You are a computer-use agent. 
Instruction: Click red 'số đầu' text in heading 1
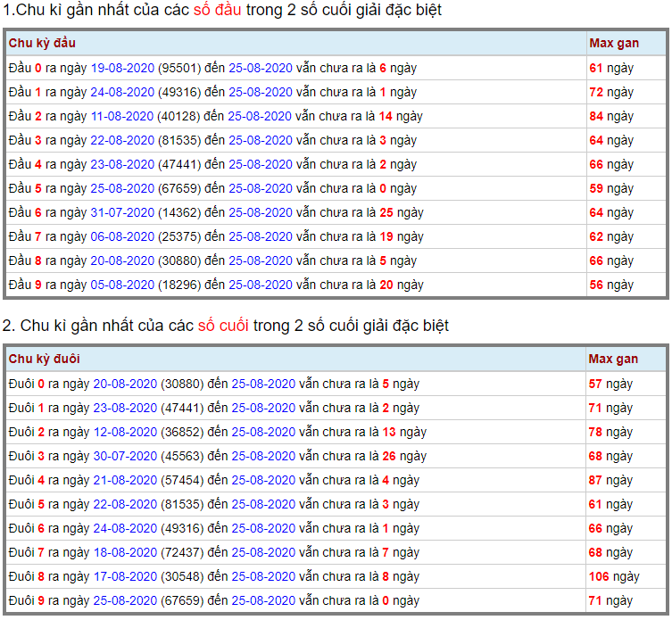click(217, 10)
